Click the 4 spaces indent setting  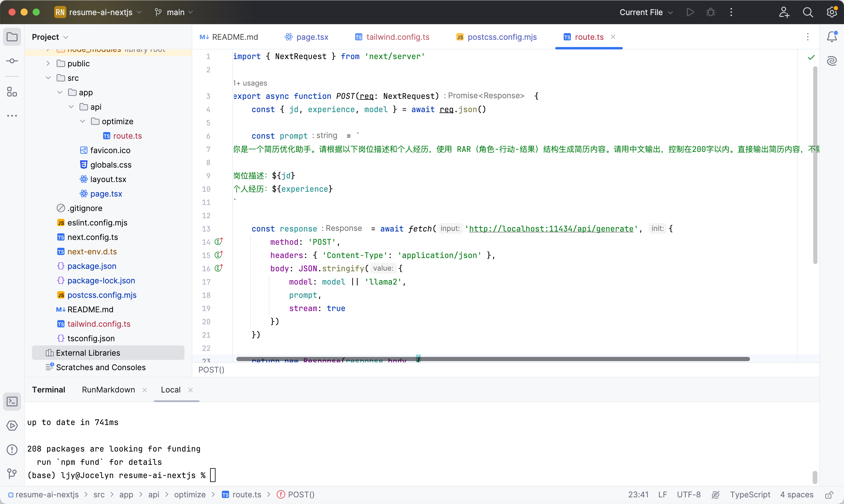[796, 494]
